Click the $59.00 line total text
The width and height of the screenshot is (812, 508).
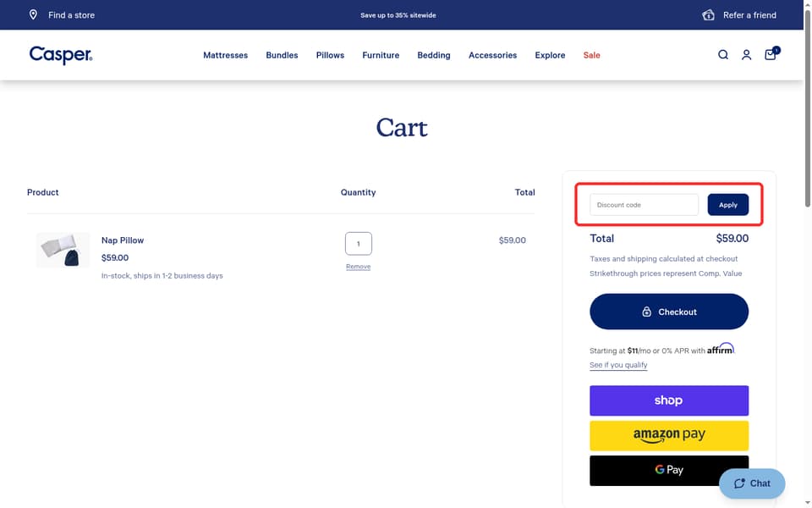[x=513, y=240]
